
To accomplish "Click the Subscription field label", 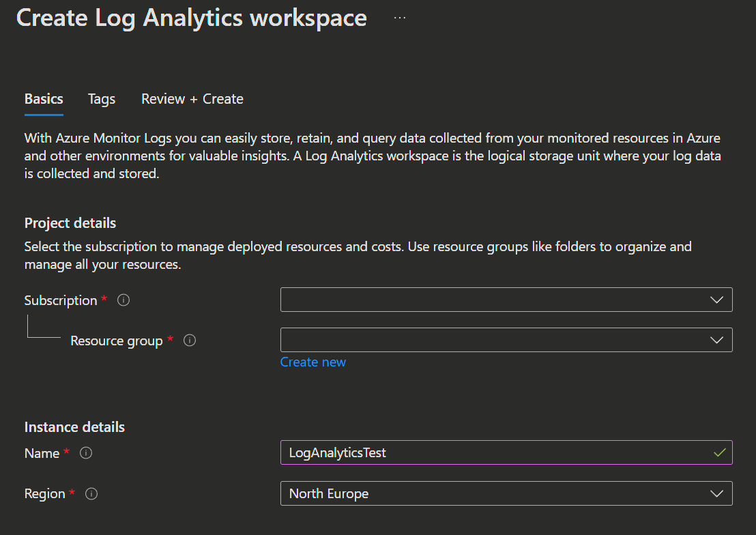I will [x=61, y=300].
